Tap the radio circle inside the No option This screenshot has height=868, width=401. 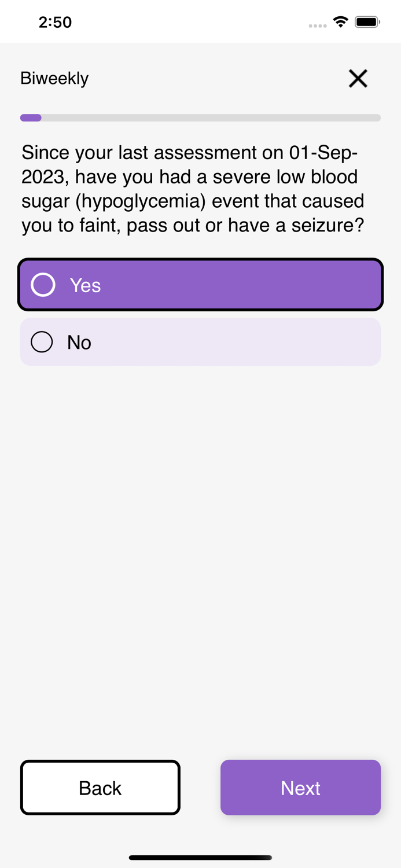point(41,341)
